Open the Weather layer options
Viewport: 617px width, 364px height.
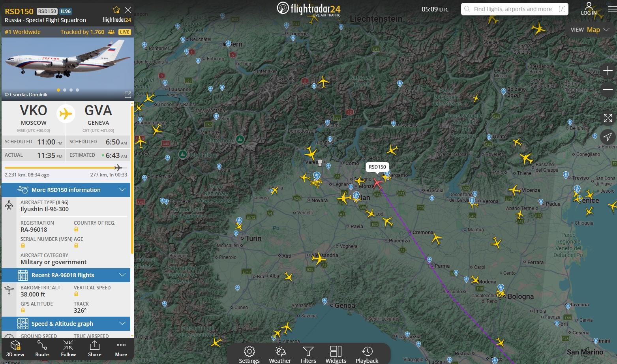pyautogui.click(x=280, y=354)
